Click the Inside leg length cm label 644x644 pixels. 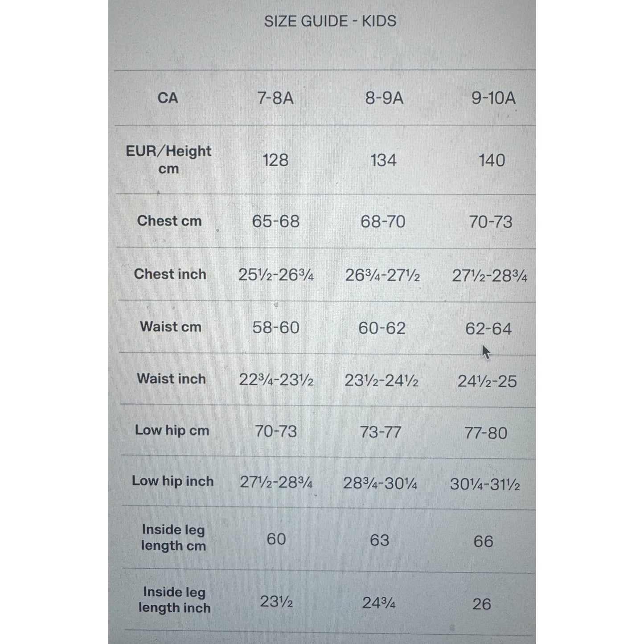[x=174, y=537]
